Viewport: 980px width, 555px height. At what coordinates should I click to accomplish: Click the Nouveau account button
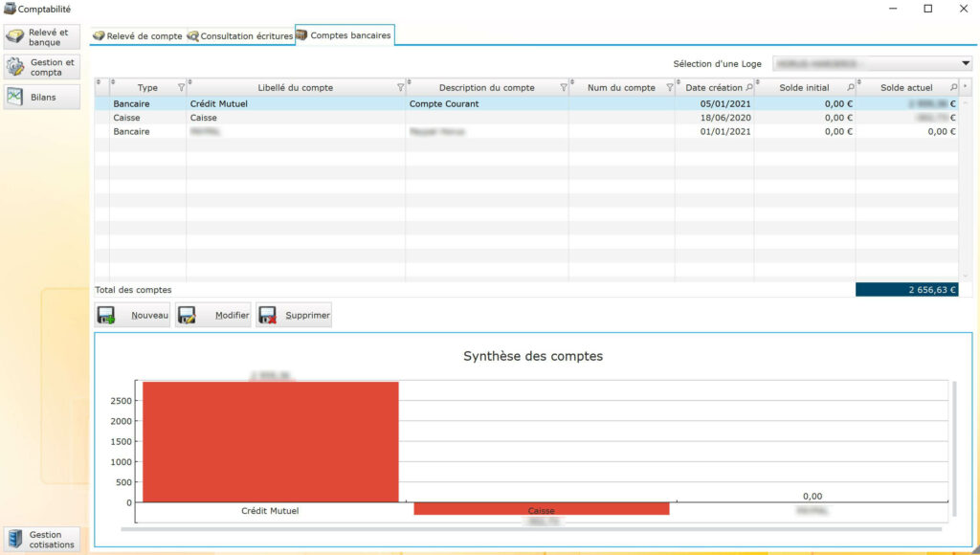[x=133, y=316]
